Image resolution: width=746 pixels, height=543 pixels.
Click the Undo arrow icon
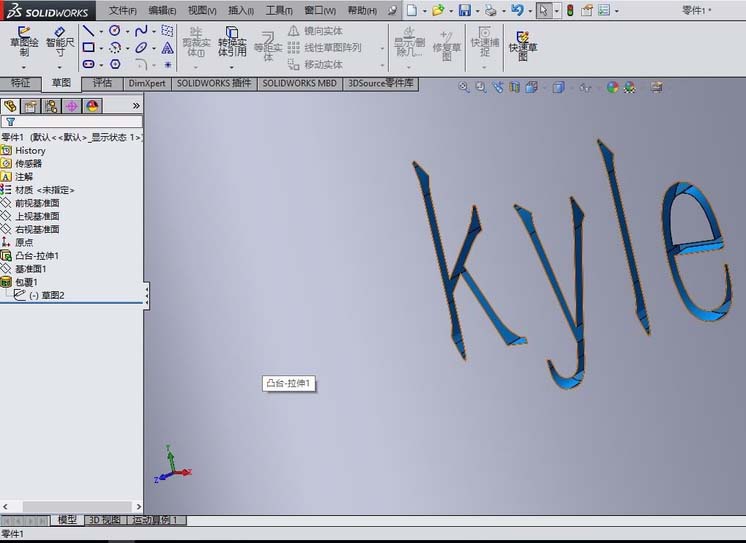(517, 10)
